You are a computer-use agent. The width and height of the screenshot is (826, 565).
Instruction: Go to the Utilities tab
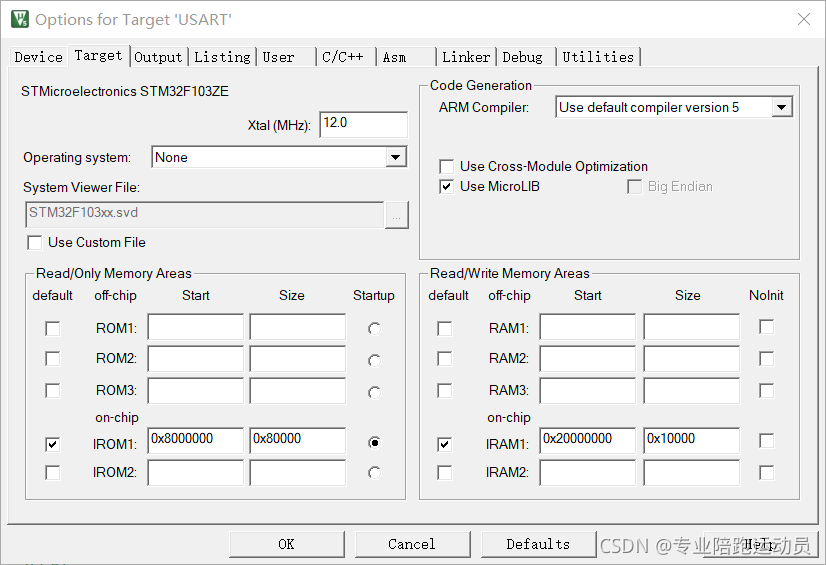[x=598, y=57]
